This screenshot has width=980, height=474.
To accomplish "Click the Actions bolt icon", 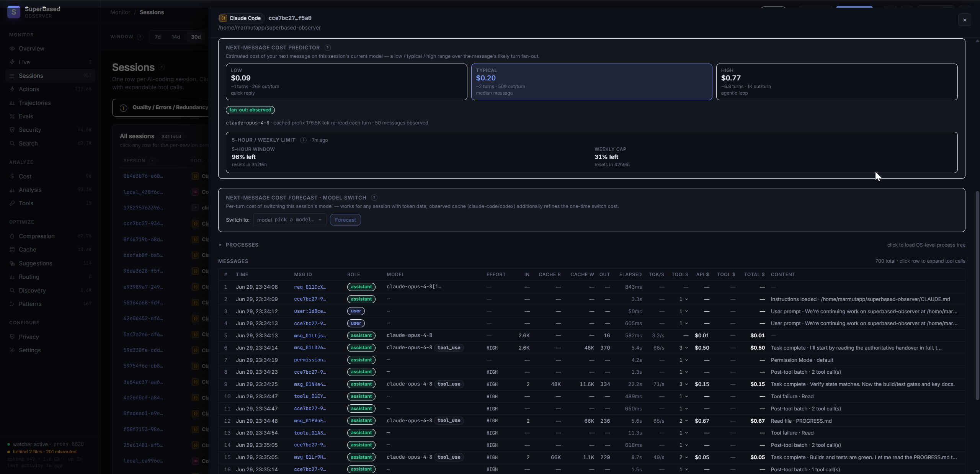I will 12,89.
